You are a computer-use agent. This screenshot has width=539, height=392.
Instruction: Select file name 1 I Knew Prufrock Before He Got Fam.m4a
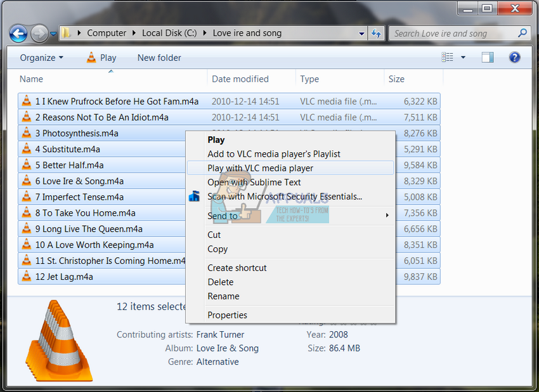click(x=117, y=101)
